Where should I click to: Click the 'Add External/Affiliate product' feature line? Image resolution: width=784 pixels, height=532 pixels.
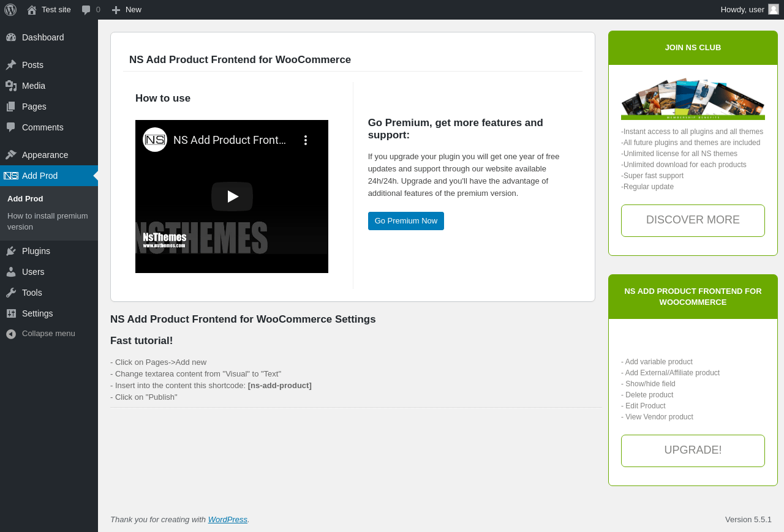coord(670,373)
